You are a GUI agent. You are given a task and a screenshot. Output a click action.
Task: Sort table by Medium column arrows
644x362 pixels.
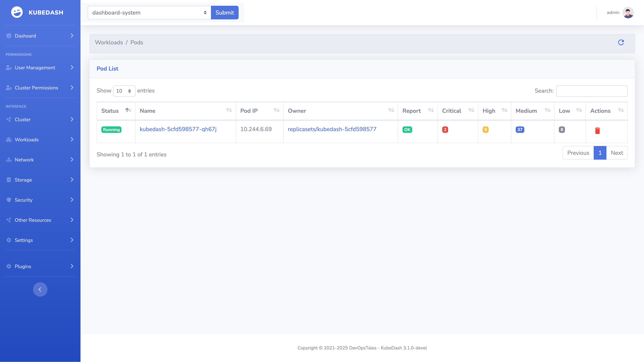pos(547,110)
